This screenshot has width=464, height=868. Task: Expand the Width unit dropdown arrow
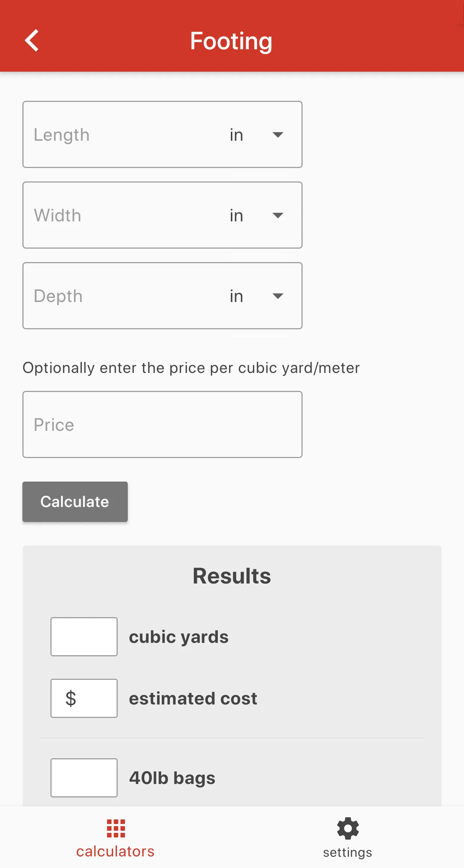click(278, 215)
